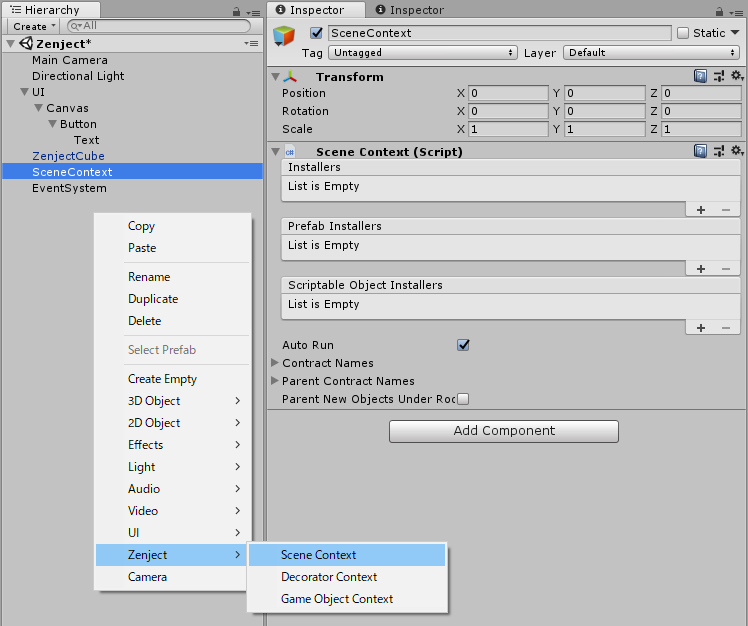748x626 pixels.
Task: Open the Tag dropdown showing Untagged
Action: (423, 52)
